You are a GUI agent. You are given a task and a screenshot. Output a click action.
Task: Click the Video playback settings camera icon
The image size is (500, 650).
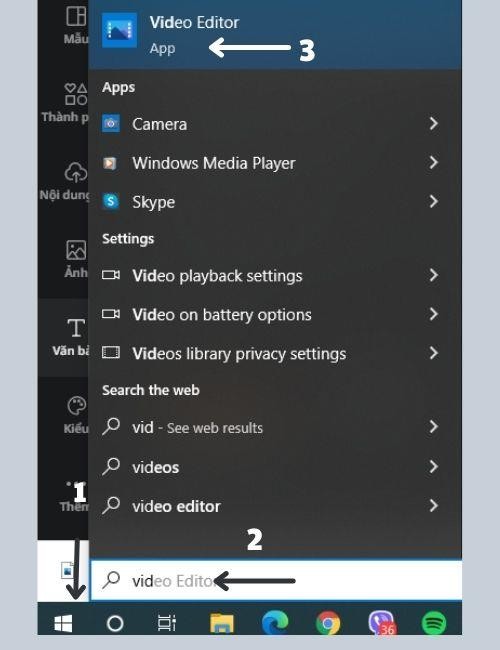[x=111, y=275]
